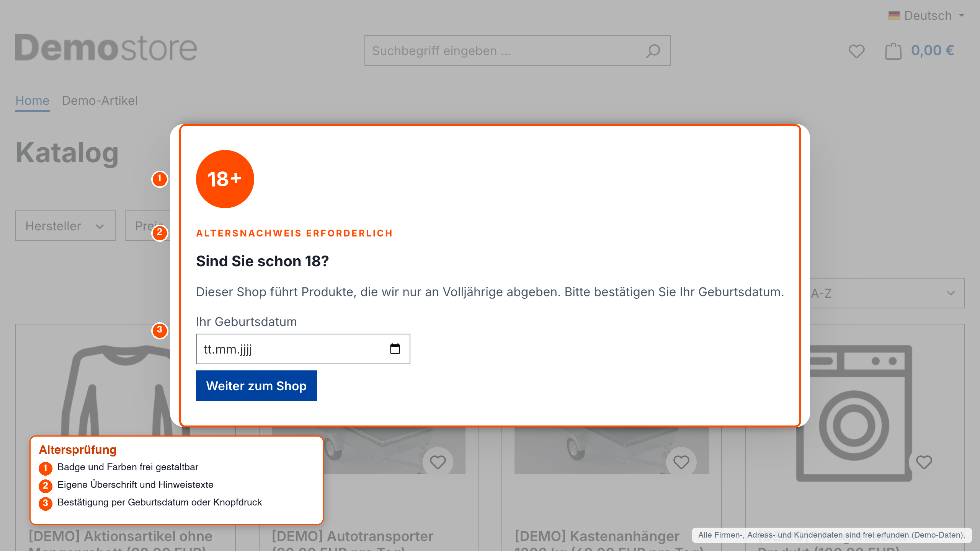Open the Preis filter dropdown
Screen dimensions: 980x551
(x=147, y=226)
